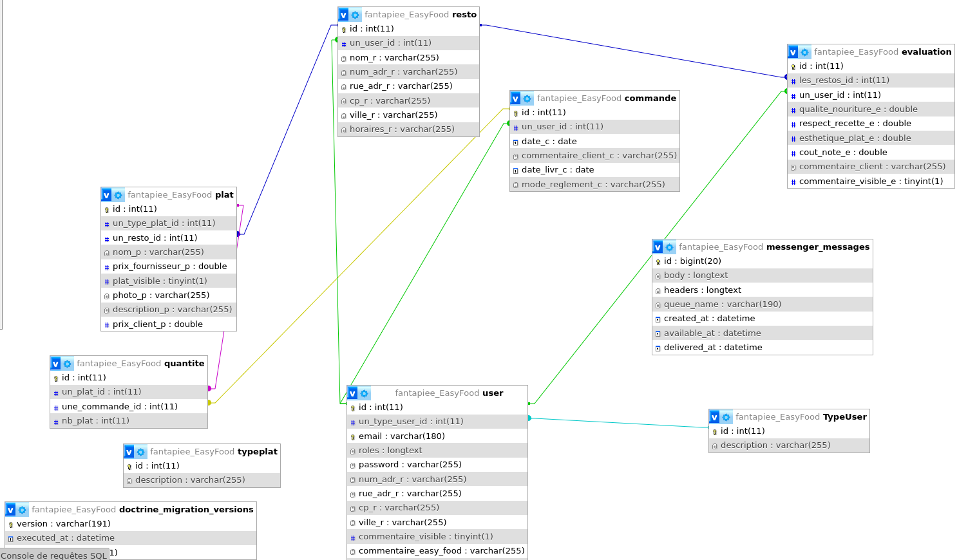Click date icon beside executed_at column

pos(11,539)
